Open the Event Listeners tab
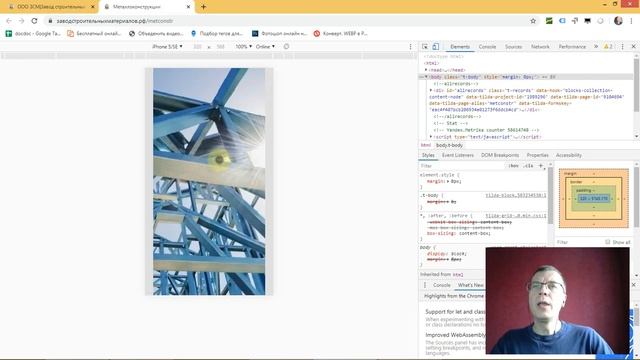This screenshot has height=360, width=640. [x=458, y=155]
